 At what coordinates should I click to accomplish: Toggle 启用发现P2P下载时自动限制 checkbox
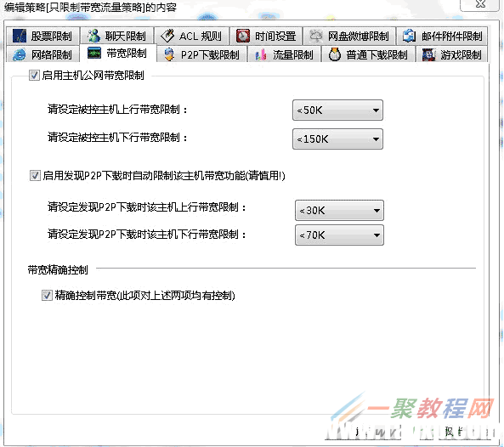[x=35, y=176]
